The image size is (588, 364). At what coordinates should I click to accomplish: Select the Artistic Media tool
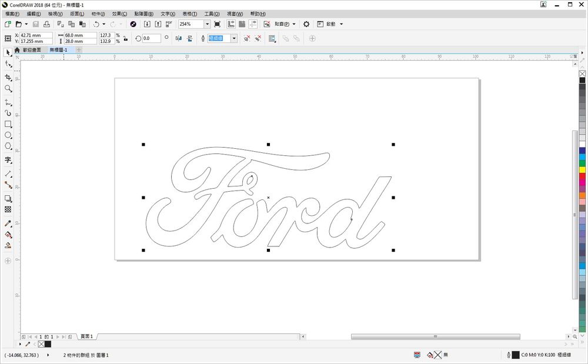[x=8, y=113]
